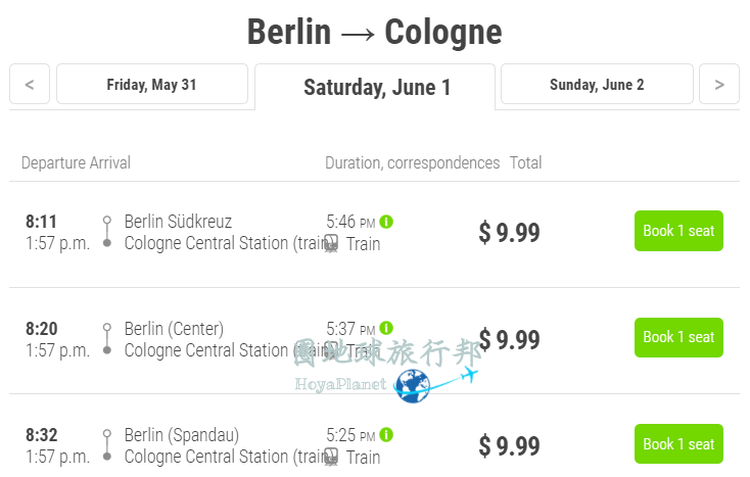Click the green info icon beside 5:25 PM
The image size is (750, 477).
(386, 435)
